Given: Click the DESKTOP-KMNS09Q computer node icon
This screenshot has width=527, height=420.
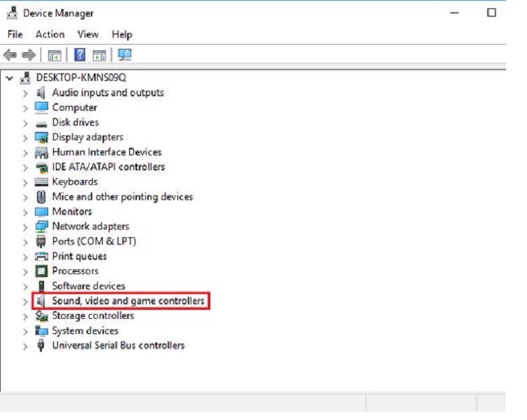Looking at the screenshot, I should [x=25, y=78].
